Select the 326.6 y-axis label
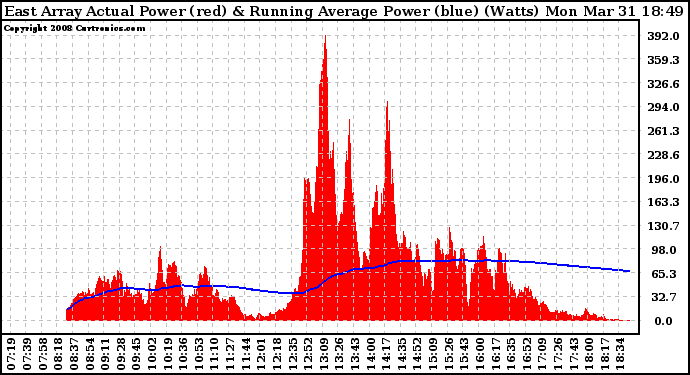 click(x=663, y=84)
